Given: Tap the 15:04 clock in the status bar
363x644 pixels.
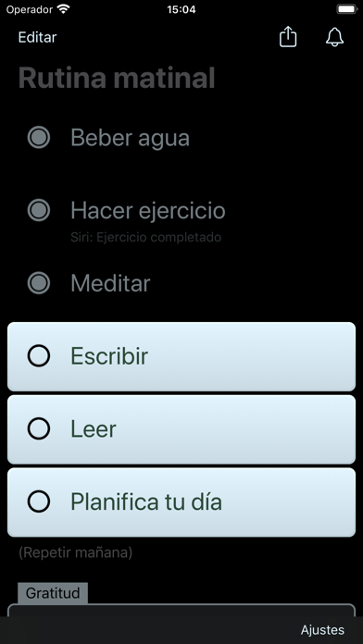Looking at the screenshot, I should (181, 9).
